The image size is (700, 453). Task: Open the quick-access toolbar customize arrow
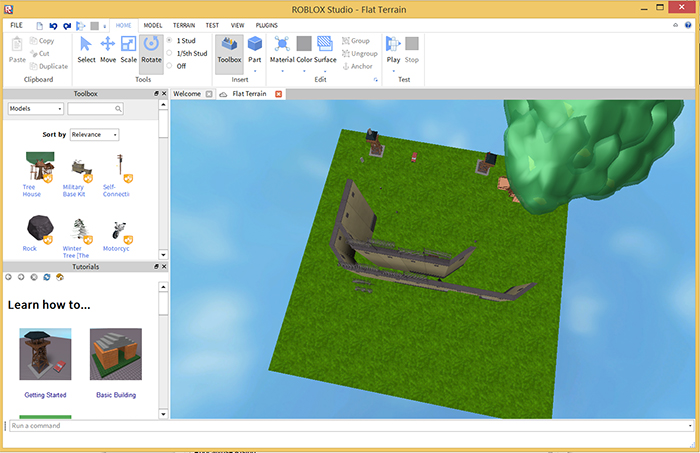[104, 26]
